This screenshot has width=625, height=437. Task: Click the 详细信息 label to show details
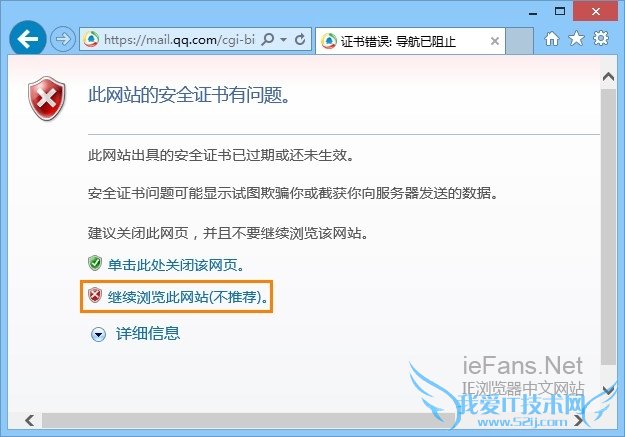pos(148,333)
